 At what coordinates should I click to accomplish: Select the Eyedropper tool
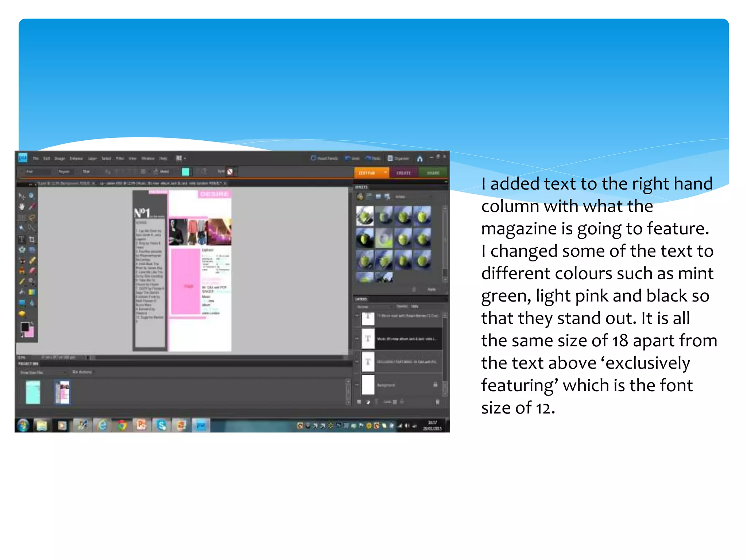32,206
